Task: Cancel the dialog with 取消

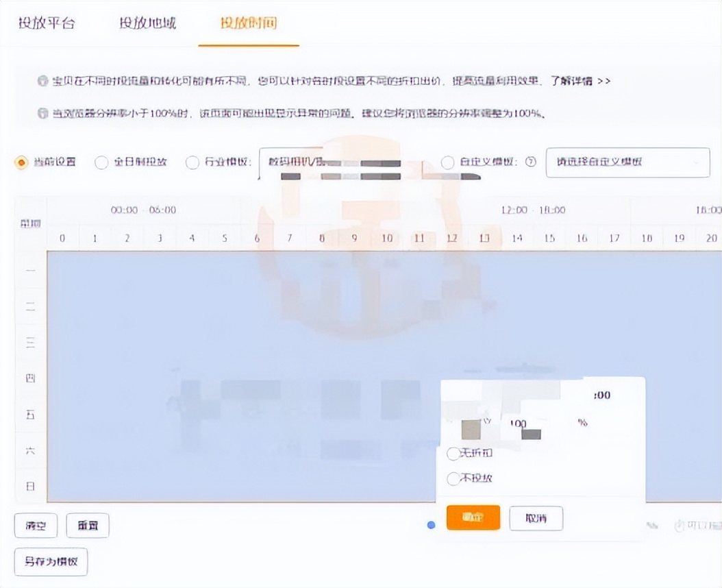Action: (536, 518)
